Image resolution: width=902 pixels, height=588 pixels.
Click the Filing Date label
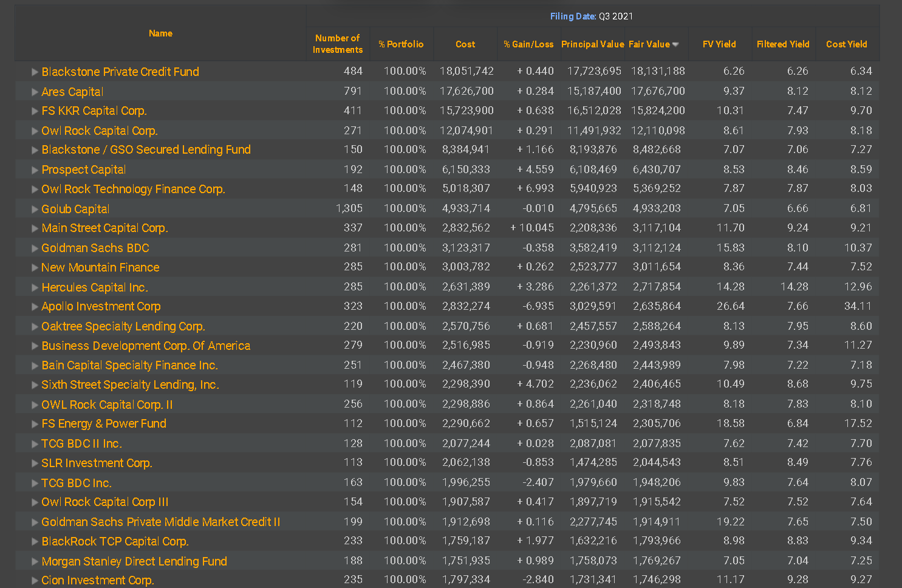point(573,16)
